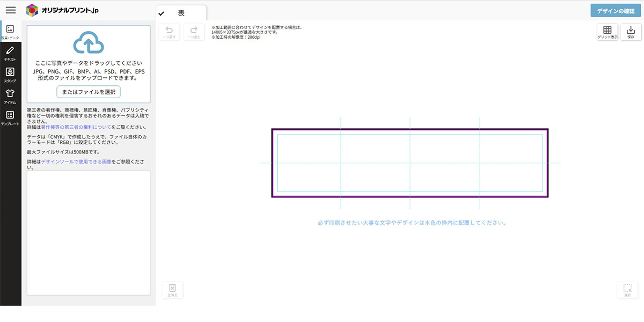The width and height of the screenshot is (644, 322).
Task: Redo with the 一つ進む button
Action: (x=194, y=32)
